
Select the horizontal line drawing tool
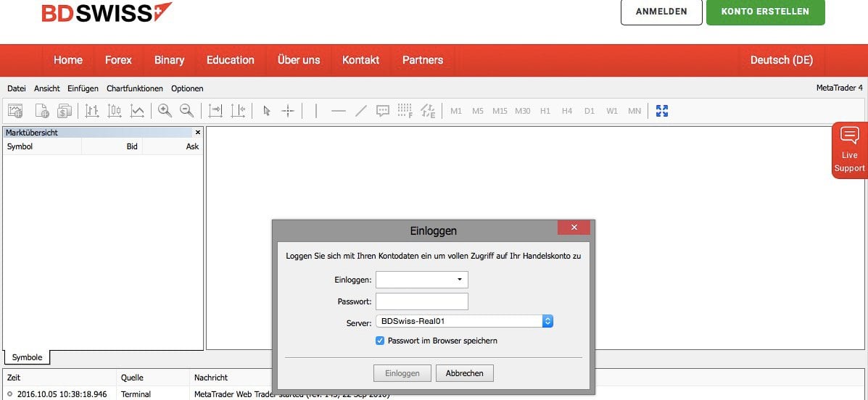[338, 111]
